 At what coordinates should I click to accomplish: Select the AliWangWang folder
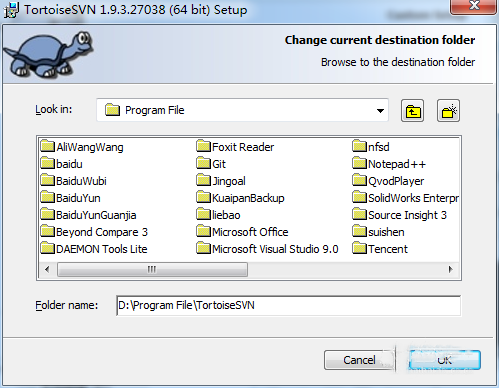(x=82, y=147)
